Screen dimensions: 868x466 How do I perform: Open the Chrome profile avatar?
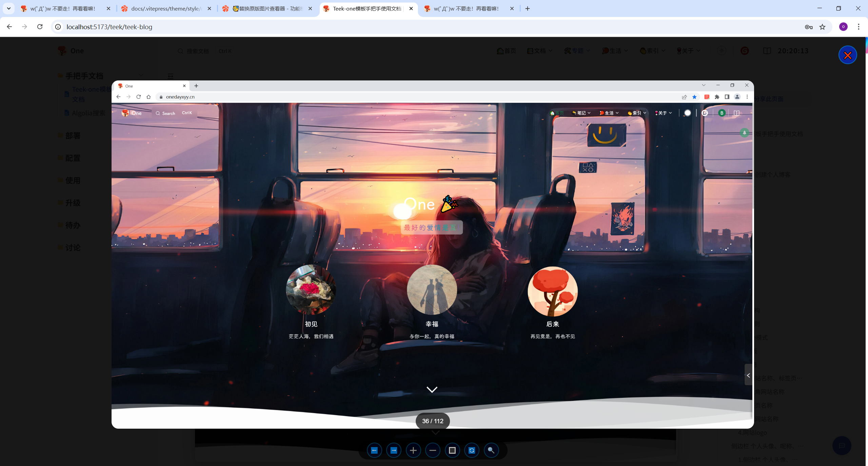[x=843, y=27]
